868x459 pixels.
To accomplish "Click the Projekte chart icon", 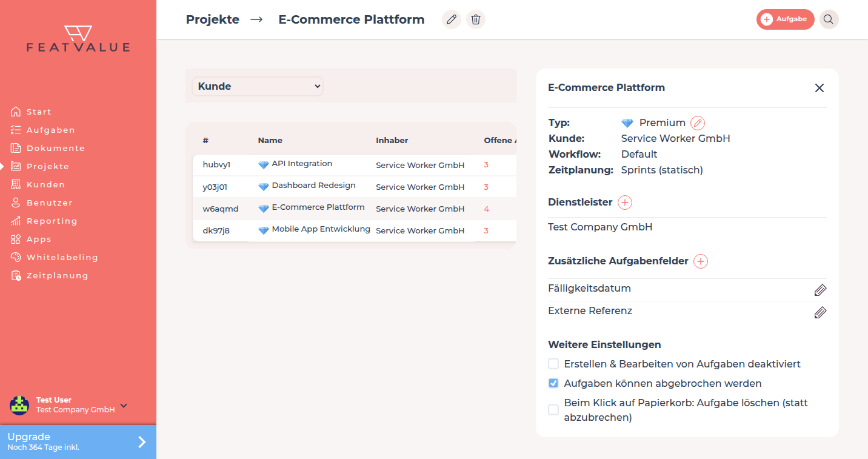I will [16, 166].
